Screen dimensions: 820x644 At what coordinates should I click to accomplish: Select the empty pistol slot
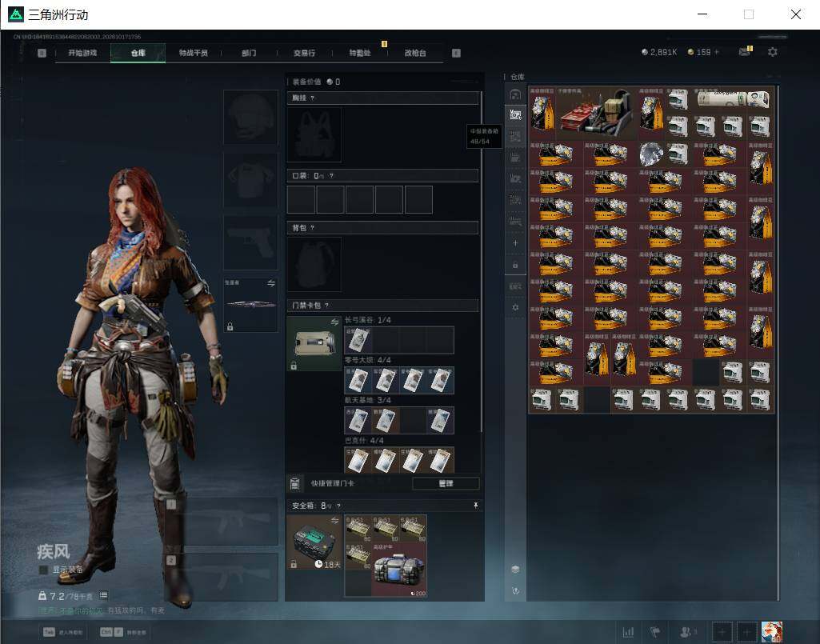(250, 242)
